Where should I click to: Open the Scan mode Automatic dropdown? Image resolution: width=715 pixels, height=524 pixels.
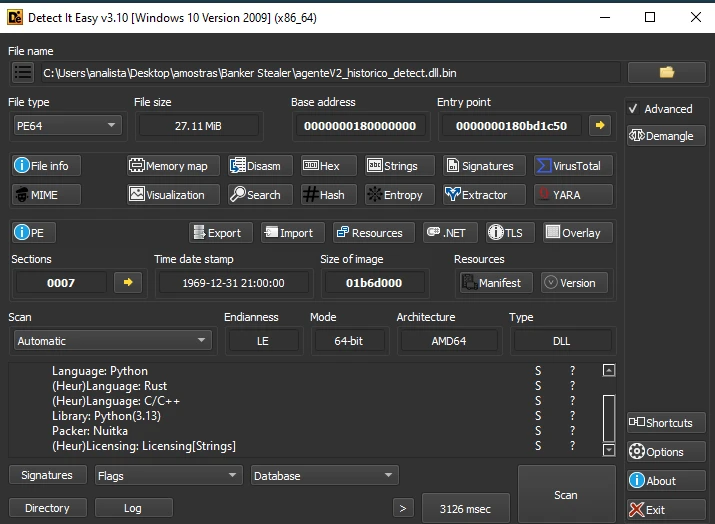[x=112, y=341]
